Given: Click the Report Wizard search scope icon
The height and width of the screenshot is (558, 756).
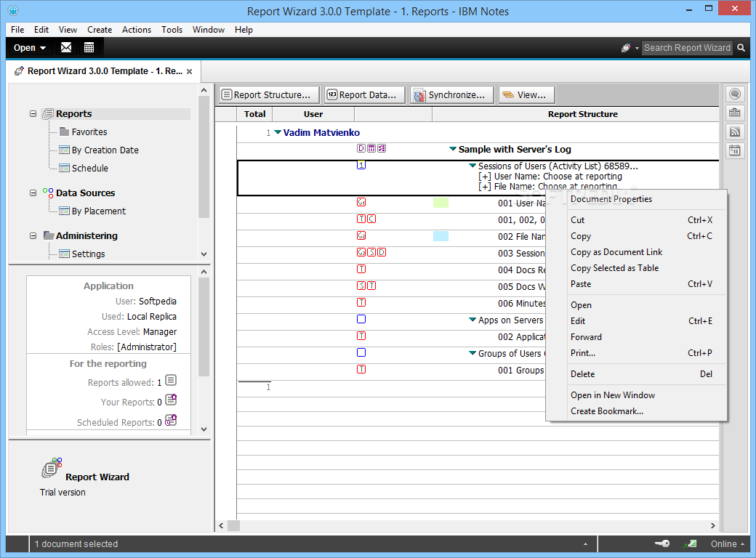Looking at the screenshot, I should (x=626, y=48).
